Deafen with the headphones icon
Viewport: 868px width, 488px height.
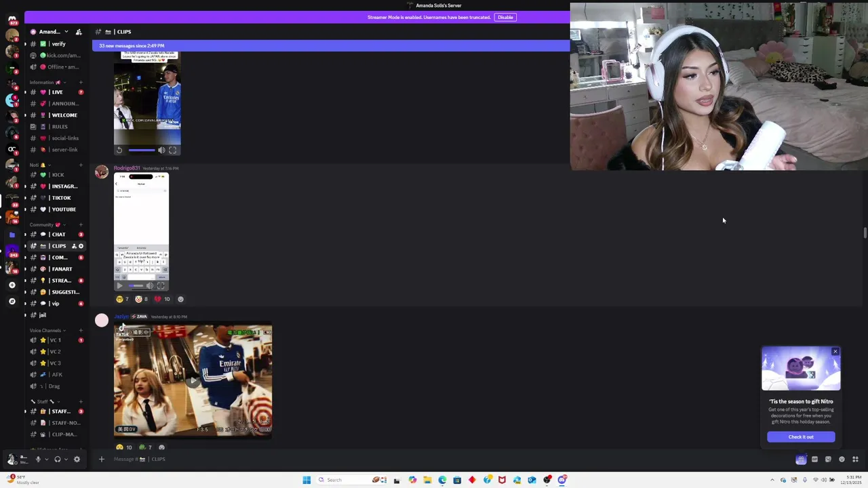[58, 459]
